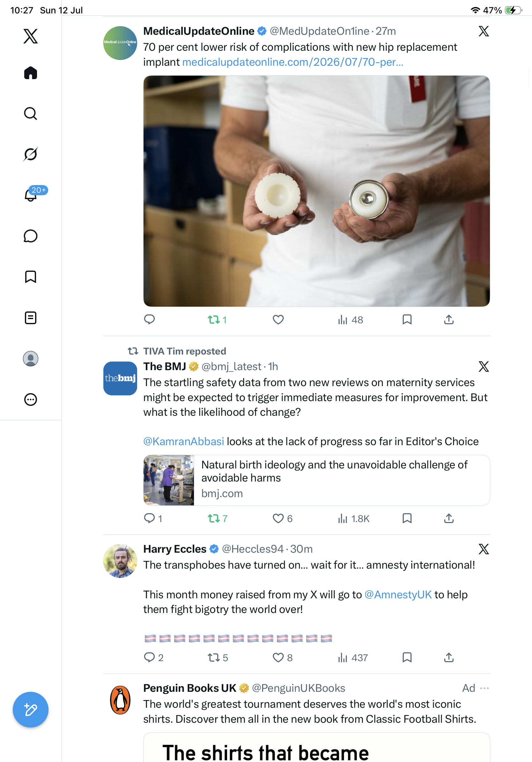Image resolution: width=532 pixels, height=762 pixels.
Task: Open the more options circle in the sidebar
Action: [x=31, y=399]
